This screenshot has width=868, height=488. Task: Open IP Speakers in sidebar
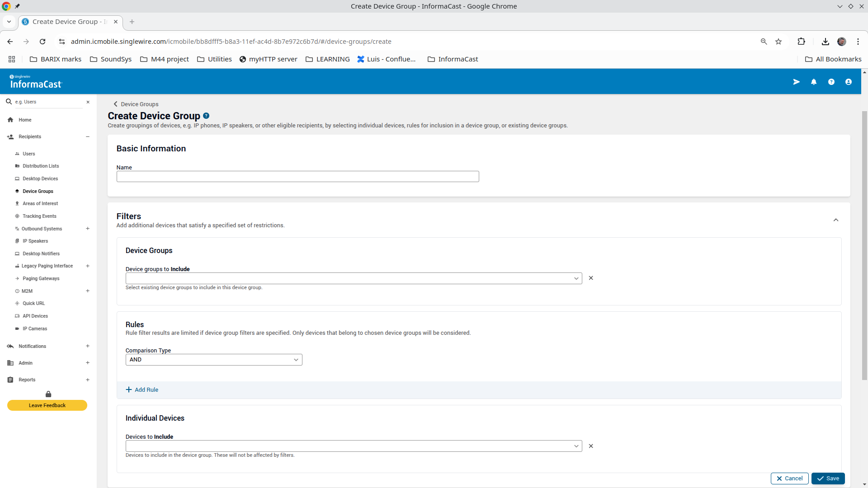click(x=35, y=241)
